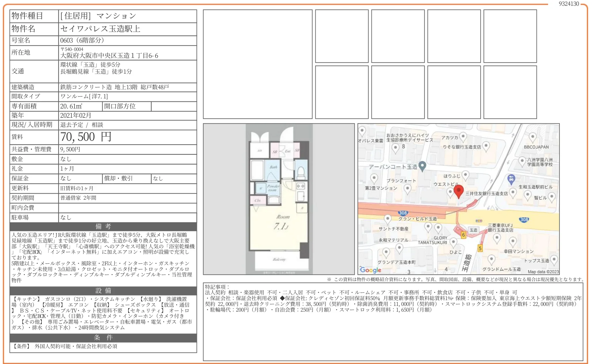
Task: Click the 設備 section header
Action: [103, 291]
